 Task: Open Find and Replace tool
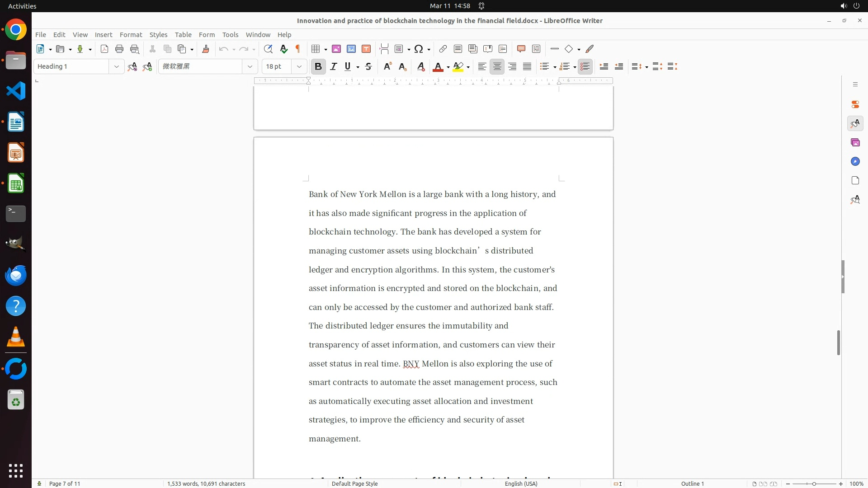coord(268,49)
